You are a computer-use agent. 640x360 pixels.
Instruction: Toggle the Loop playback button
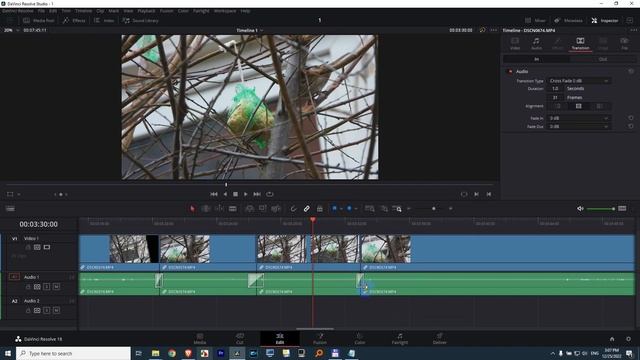click(x=269, y=194)
